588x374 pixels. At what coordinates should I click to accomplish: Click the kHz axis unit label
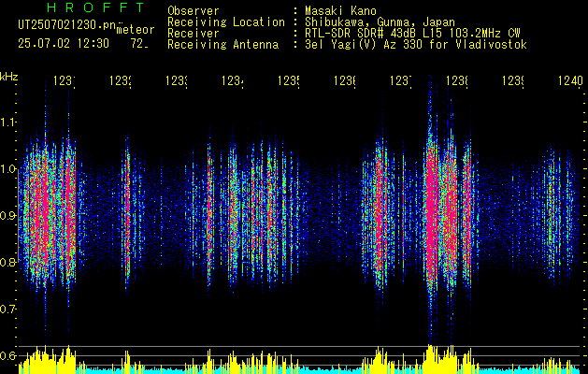9,78
